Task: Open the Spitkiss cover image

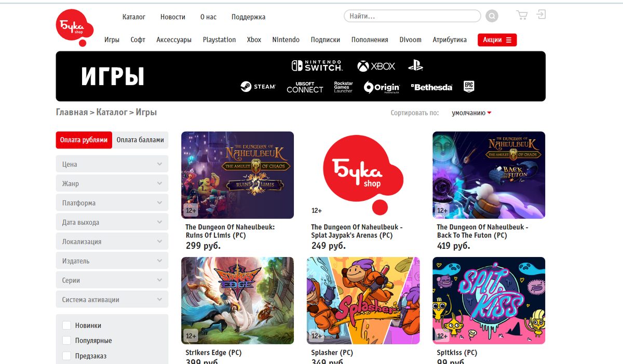Action: 489,301
